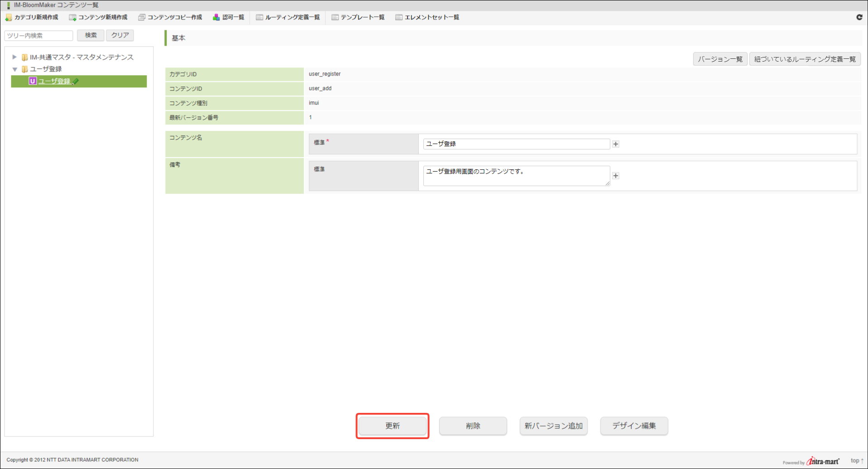Expand the IM-共通マスタ tree node

(14, 57)
